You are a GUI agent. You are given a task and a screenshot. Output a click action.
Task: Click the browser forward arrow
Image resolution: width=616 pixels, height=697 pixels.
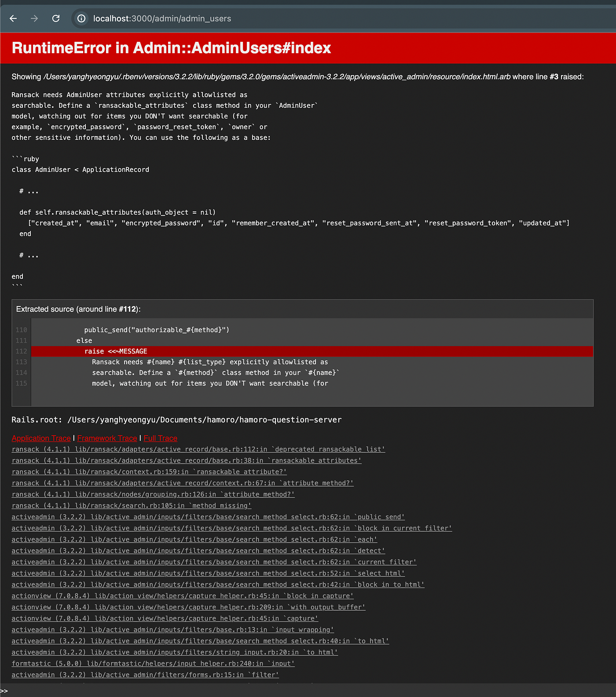(x=34, y=18)
